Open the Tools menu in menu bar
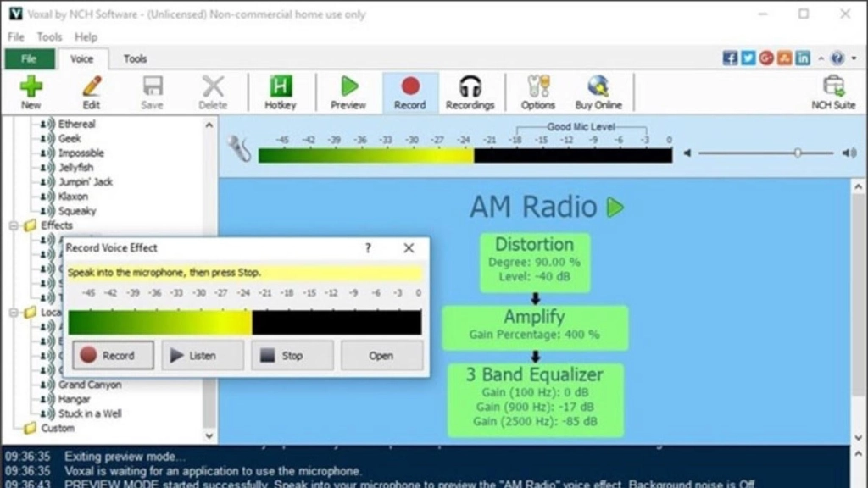 [49, 37]
